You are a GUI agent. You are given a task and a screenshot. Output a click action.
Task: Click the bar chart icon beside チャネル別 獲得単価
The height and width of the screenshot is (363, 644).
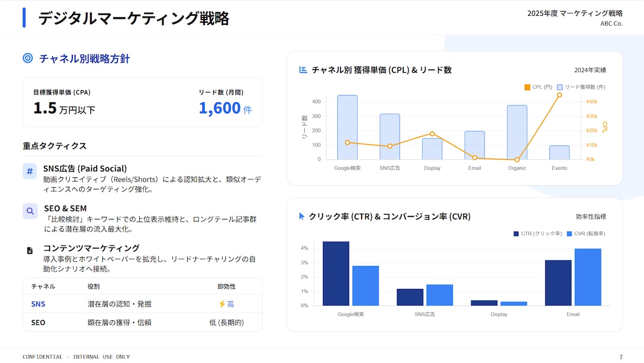(x=303, y=70)
